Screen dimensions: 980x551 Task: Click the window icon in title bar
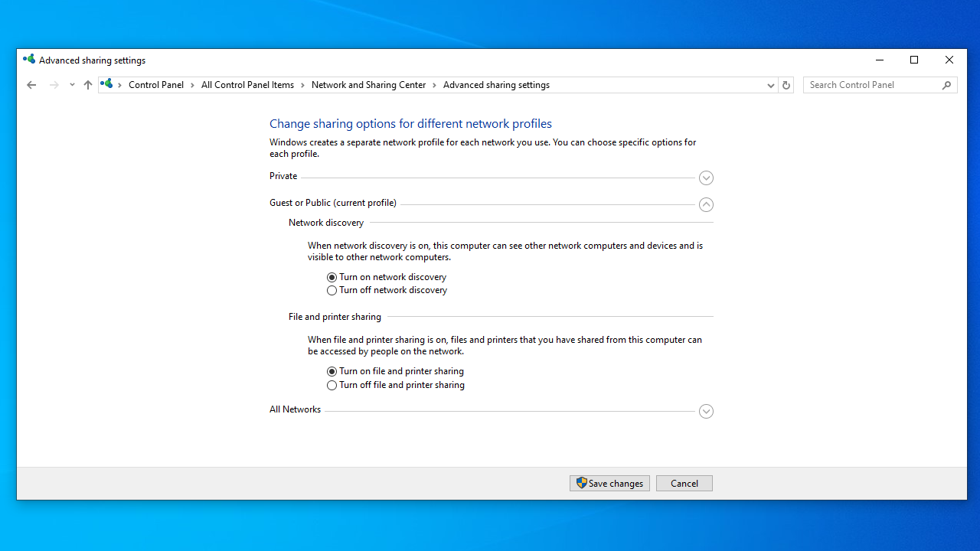click(29, 60)
